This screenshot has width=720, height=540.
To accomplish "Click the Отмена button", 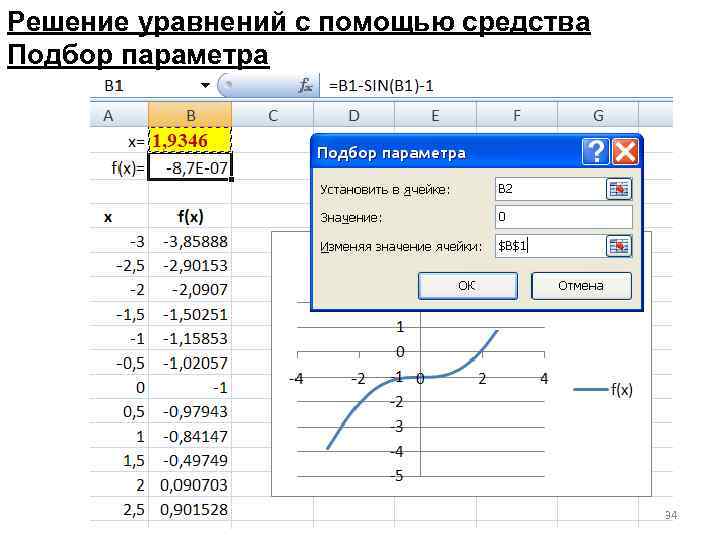I will click(581, 286).
